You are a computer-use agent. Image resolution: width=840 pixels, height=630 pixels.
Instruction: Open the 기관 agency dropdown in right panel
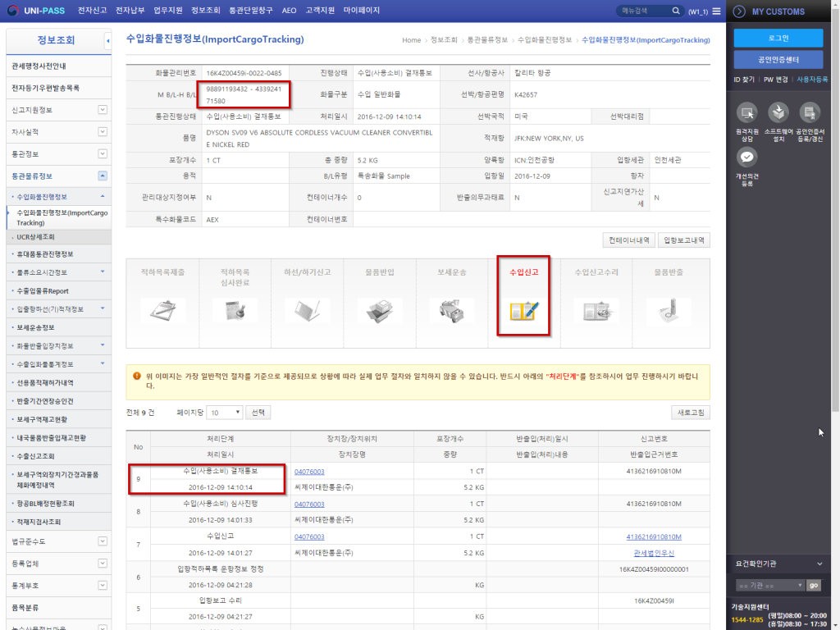pyautogui.click(x=769, y=585)
